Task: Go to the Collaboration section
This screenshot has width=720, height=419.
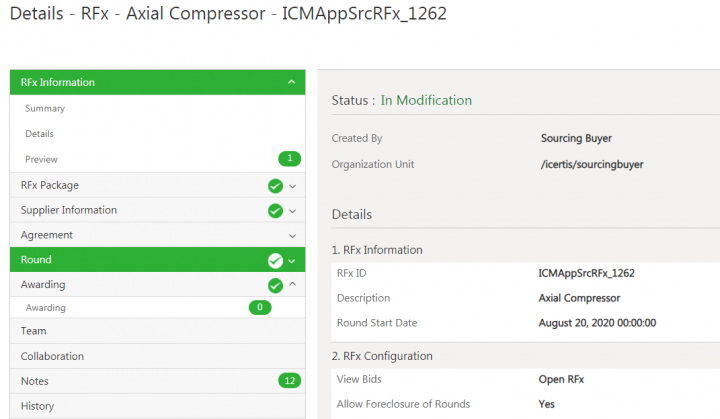Action: (x=52, y=356)
